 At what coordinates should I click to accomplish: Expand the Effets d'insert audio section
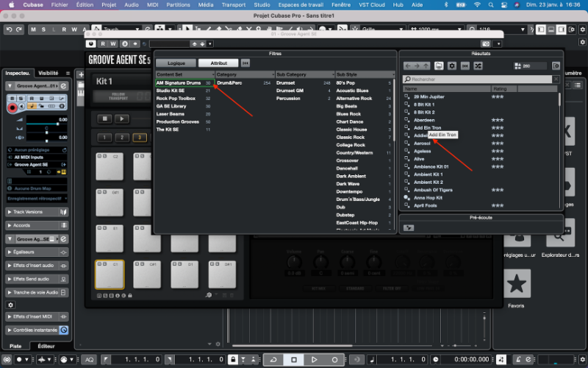[x=37, y=266]
